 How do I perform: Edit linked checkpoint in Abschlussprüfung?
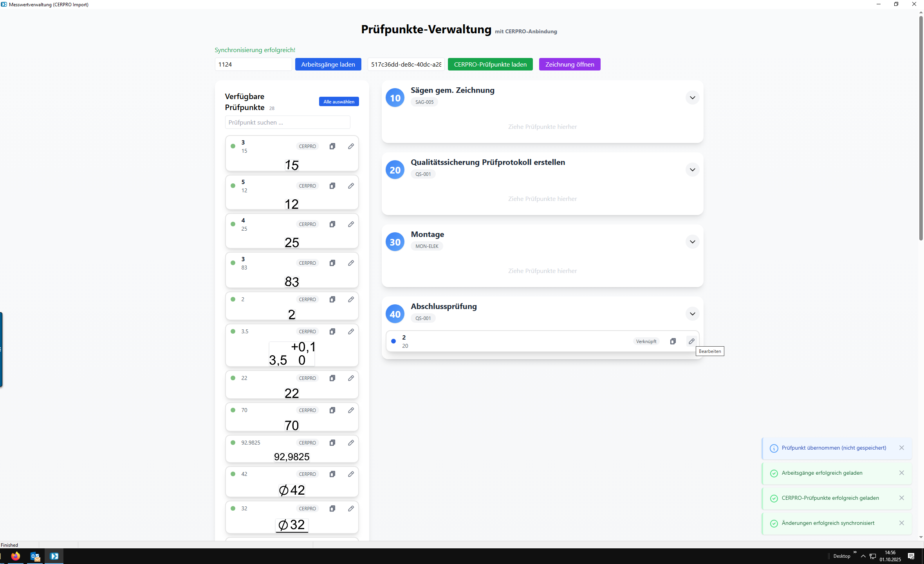tap(691, 341)
